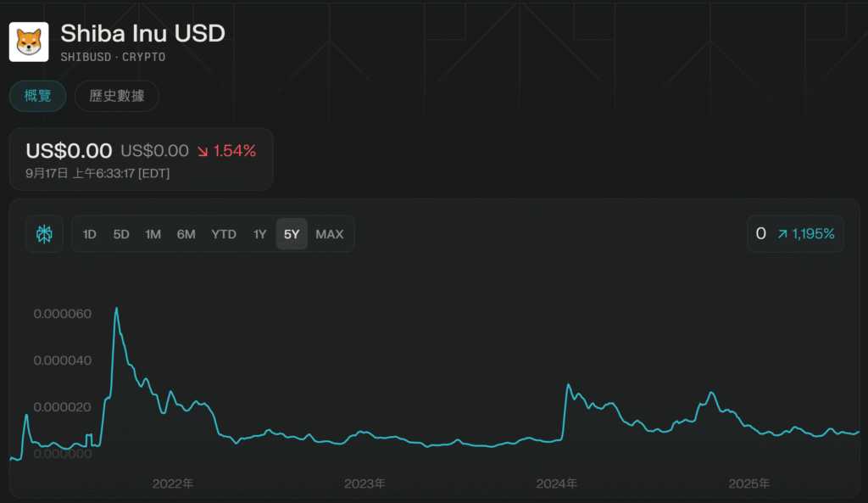Click the Perplexity icon beside time ranges
868x503 pixels.
pyautogui.click(x=45, y=234)
